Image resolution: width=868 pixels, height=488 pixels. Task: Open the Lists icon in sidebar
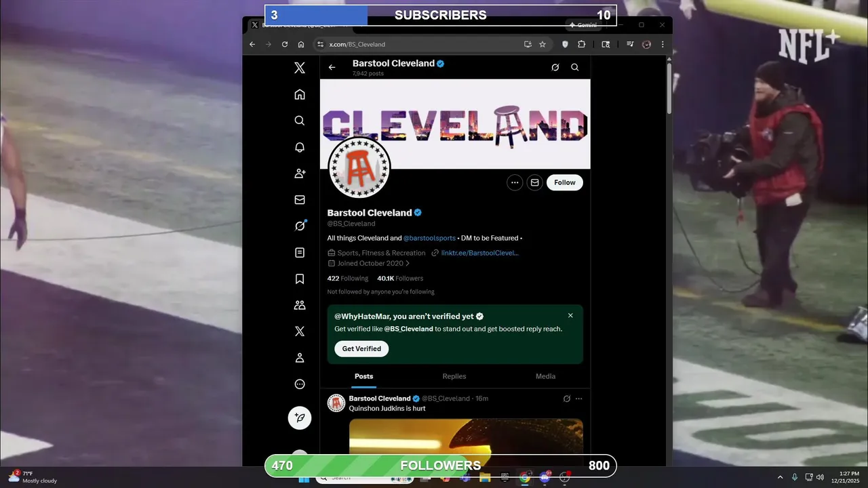pyautogui.click(x=300, y=252)
